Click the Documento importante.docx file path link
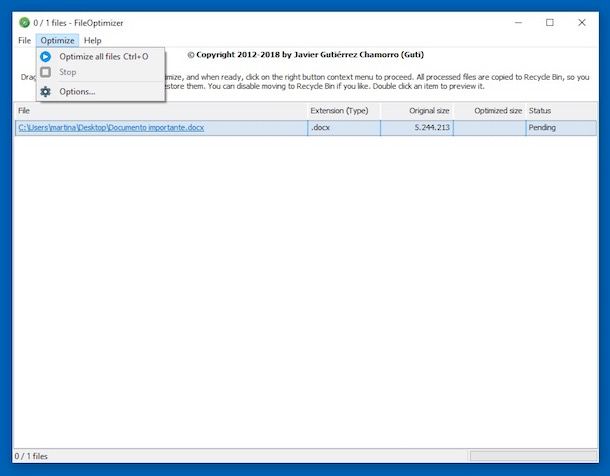Viewport: 610px width, 476px height. (x=111, y=128)
